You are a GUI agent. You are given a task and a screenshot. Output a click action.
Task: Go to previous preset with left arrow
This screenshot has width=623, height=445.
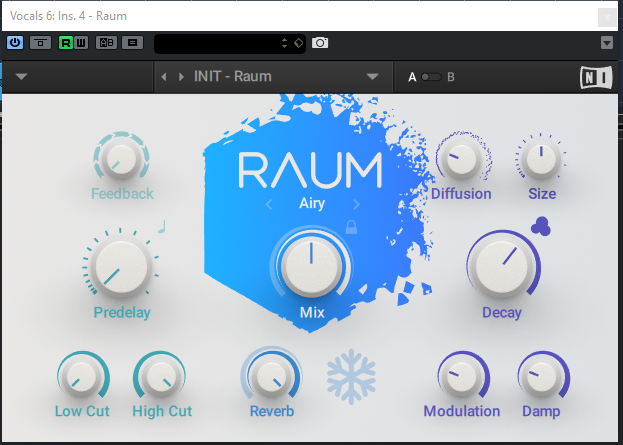pos(164,77)
